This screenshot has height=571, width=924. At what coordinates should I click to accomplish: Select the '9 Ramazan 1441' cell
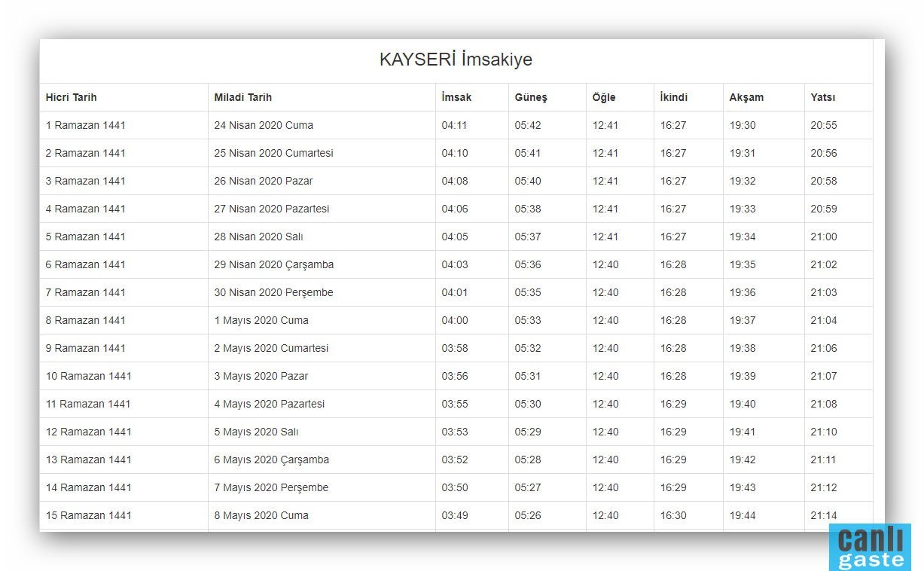tap(85, 348)
